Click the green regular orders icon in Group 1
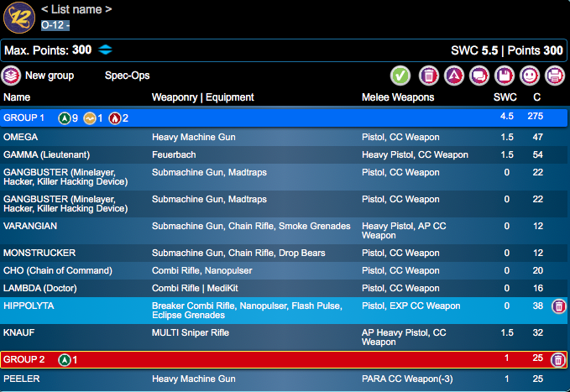This screenshot has height=392, width=570. (x=65, y=118)
